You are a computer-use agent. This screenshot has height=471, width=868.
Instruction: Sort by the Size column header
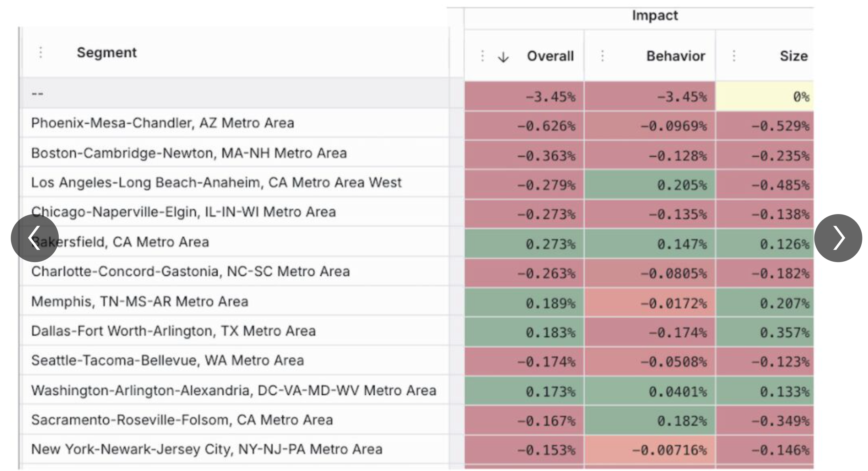(793, 56)
